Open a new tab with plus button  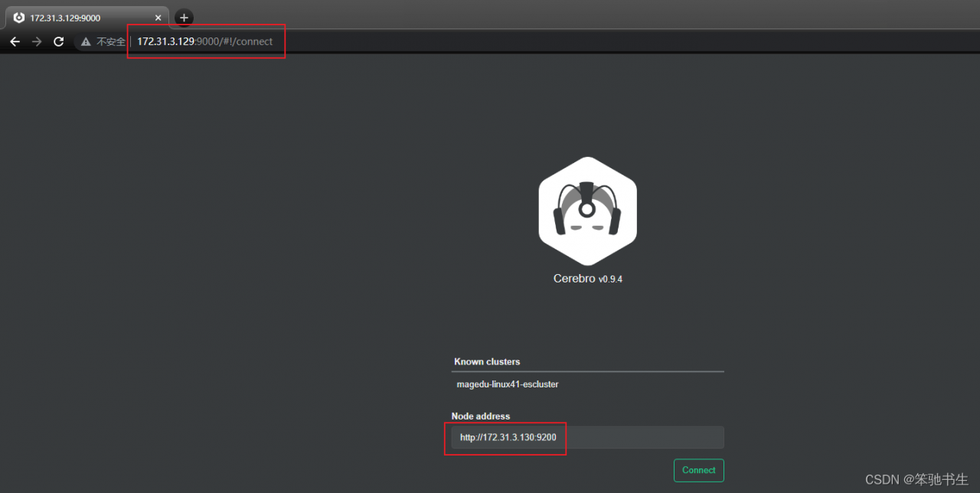point(184,18)
